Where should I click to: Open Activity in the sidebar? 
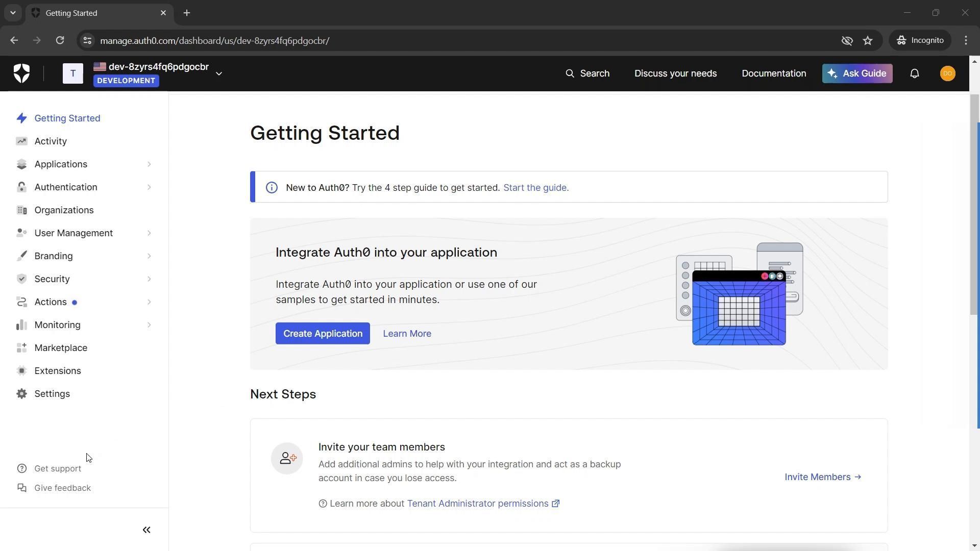(51, 141)
